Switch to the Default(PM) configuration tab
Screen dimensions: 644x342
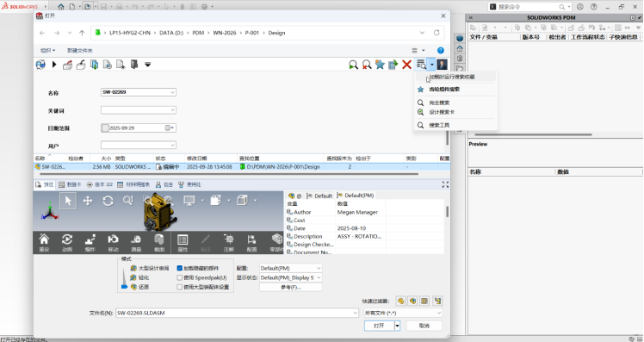point(356,196)
